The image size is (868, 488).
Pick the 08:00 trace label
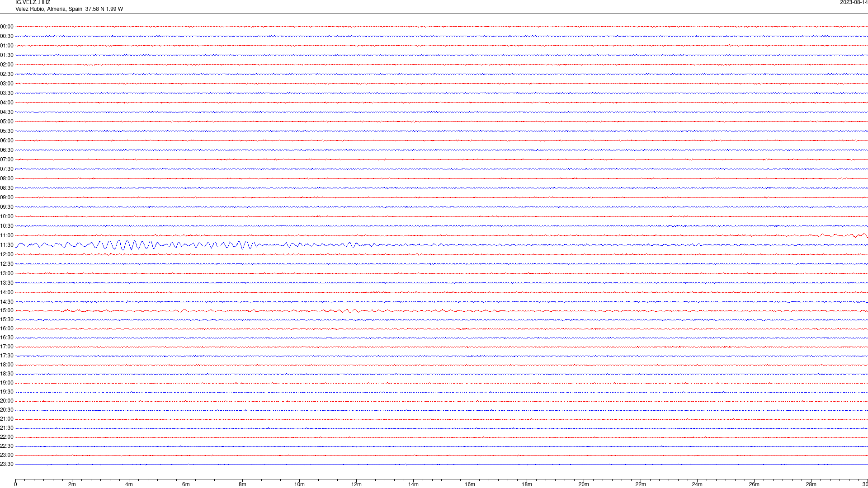[7, 178]
